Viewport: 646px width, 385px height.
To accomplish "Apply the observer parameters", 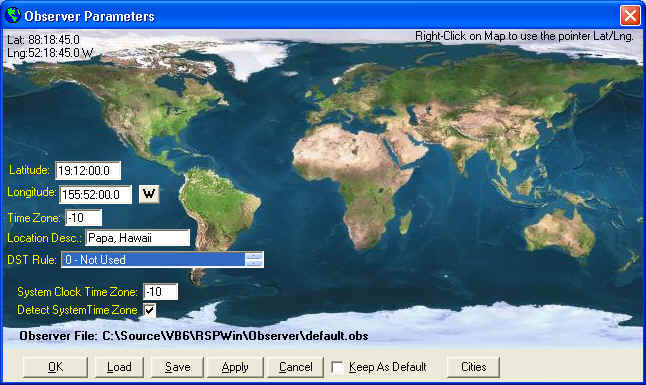I will coord(235,367).
